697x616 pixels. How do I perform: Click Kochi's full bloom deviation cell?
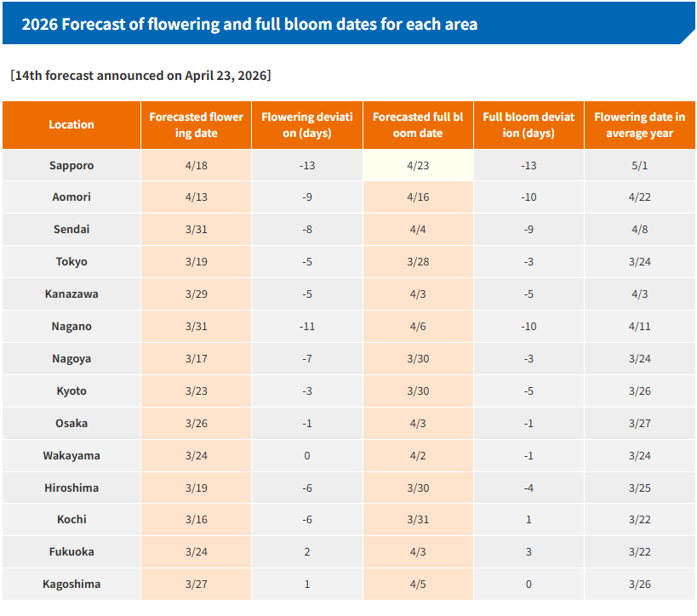528,520
